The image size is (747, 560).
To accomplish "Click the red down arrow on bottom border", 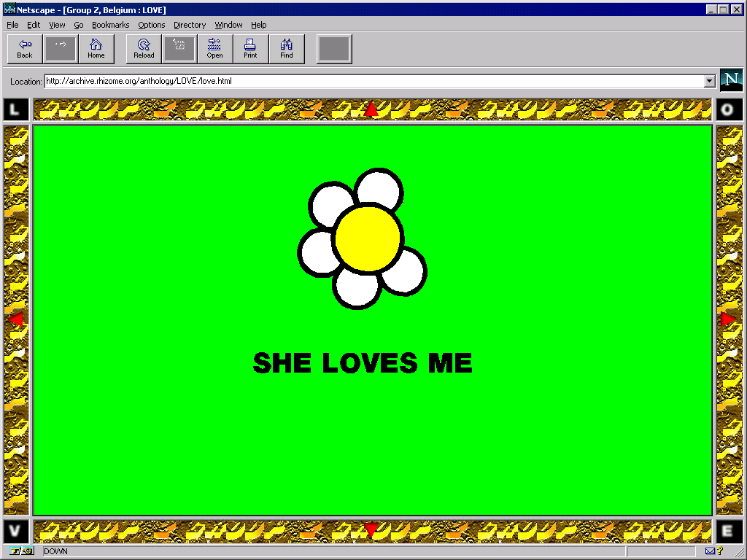I will pos(371,530).
